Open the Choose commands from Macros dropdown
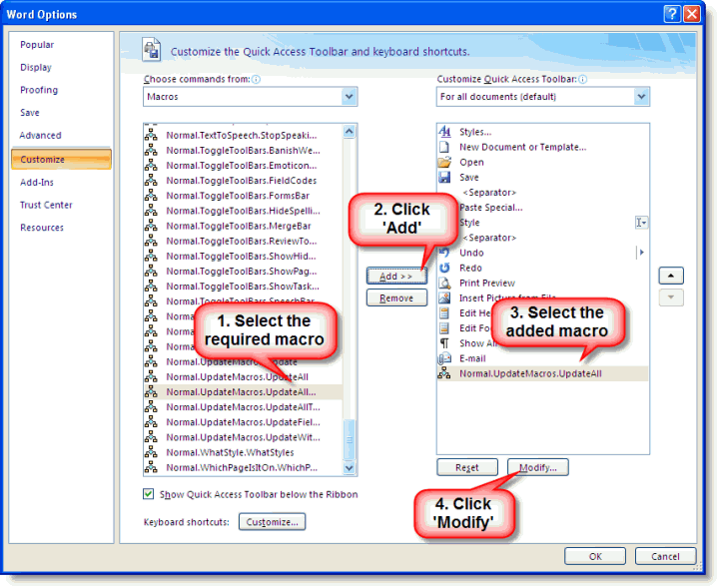719x588 pixels. click(349, 97)
